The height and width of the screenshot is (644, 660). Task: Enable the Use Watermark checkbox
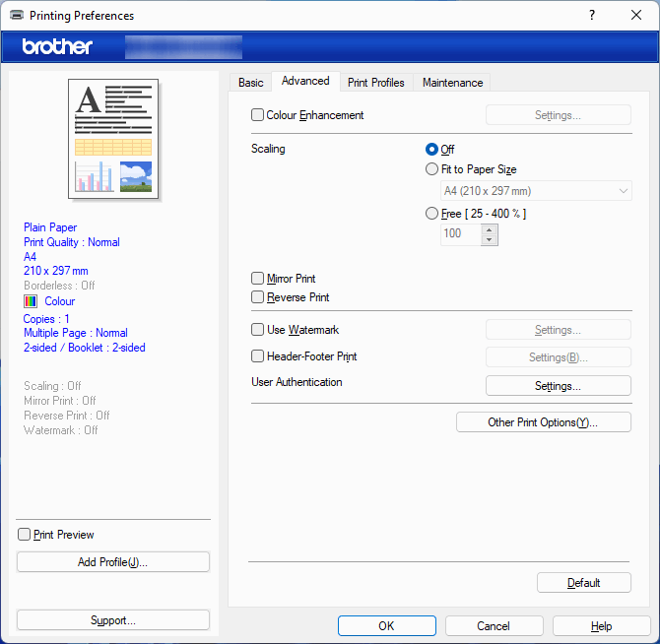point(258,330)
